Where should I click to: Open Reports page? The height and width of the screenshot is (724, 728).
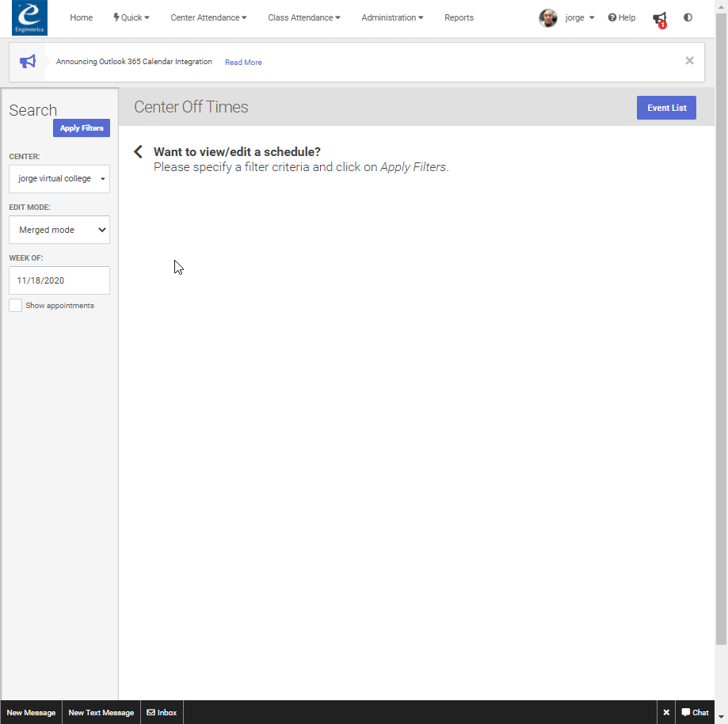click(x=459, y=17)
